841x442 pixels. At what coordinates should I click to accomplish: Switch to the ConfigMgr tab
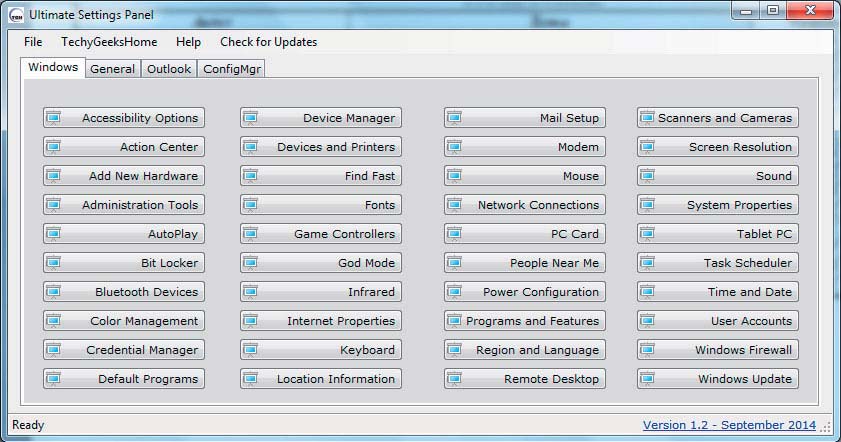click(232, 69)
